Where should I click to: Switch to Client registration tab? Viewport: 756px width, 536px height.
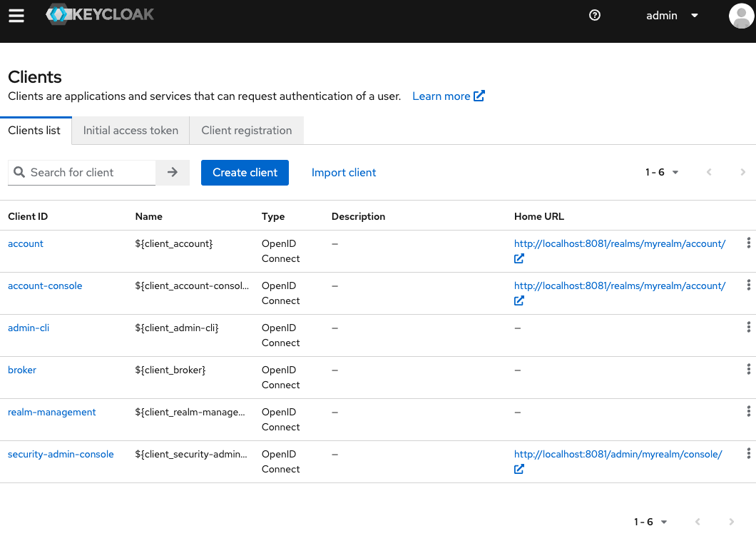[x=246, y=131]
